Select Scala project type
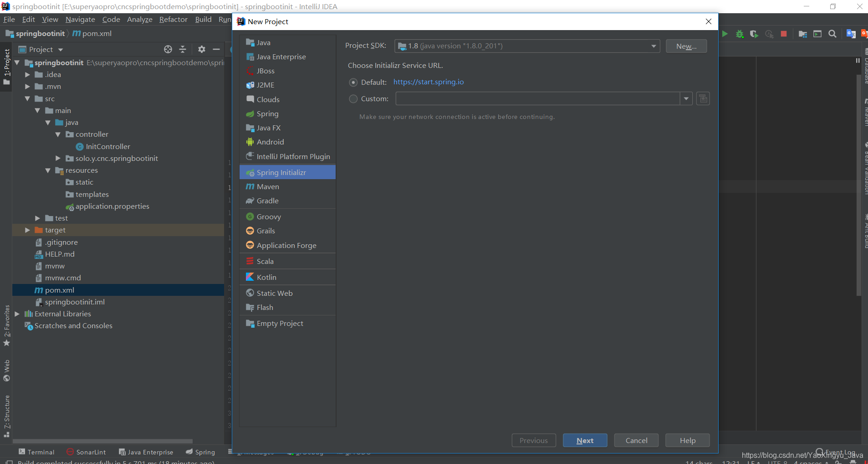This screenshot has height=464, width=868. click(287, 261)
